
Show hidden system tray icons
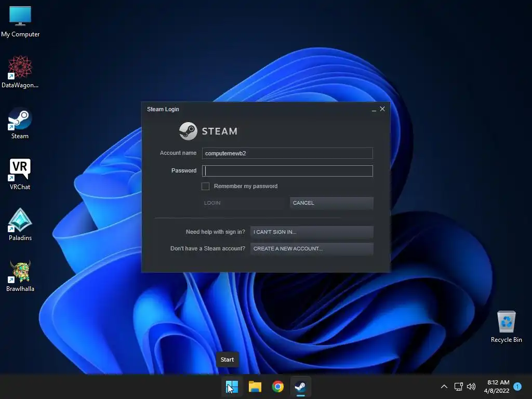click(x=444, y=387)
